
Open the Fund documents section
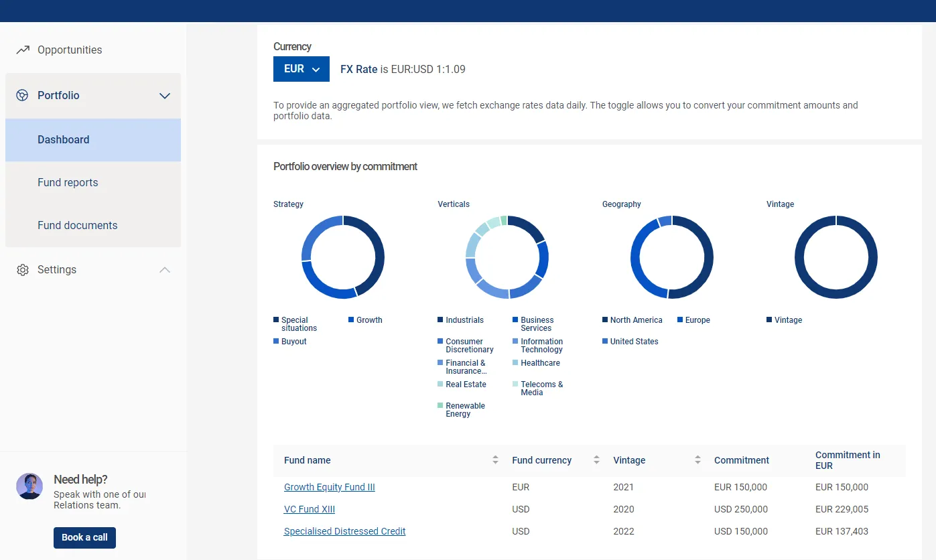coord(77,225)
